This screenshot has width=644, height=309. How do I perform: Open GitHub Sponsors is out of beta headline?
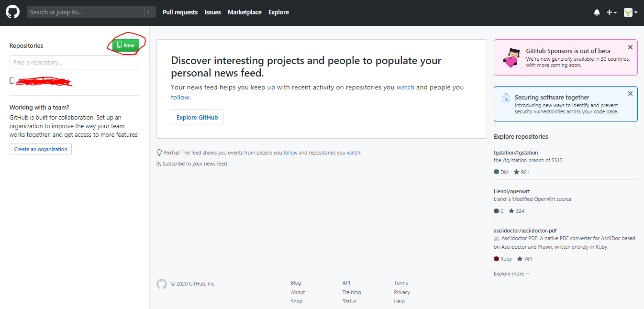pyautogui.click(x=568, y=51)
